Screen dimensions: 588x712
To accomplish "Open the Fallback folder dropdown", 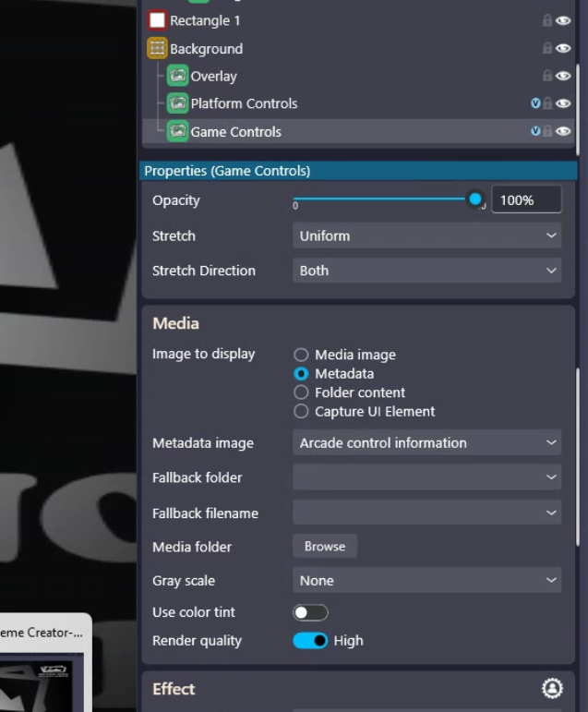I will pos(426,477).
